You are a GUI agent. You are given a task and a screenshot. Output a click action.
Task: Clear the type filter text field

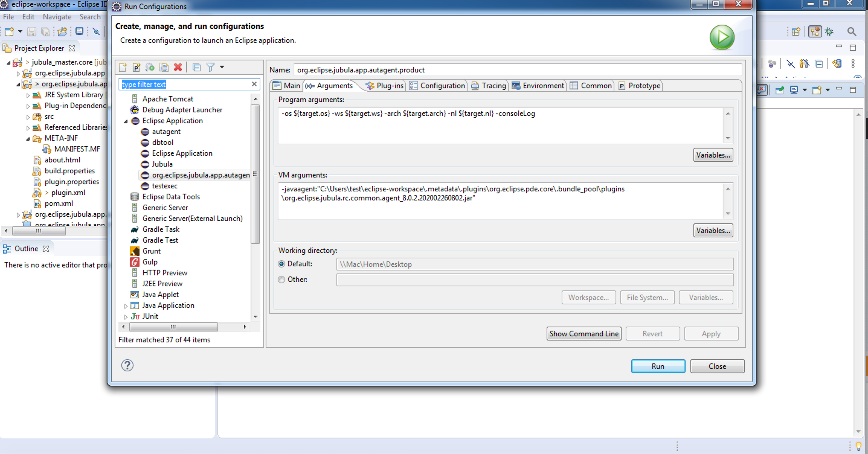pos(254,84)
